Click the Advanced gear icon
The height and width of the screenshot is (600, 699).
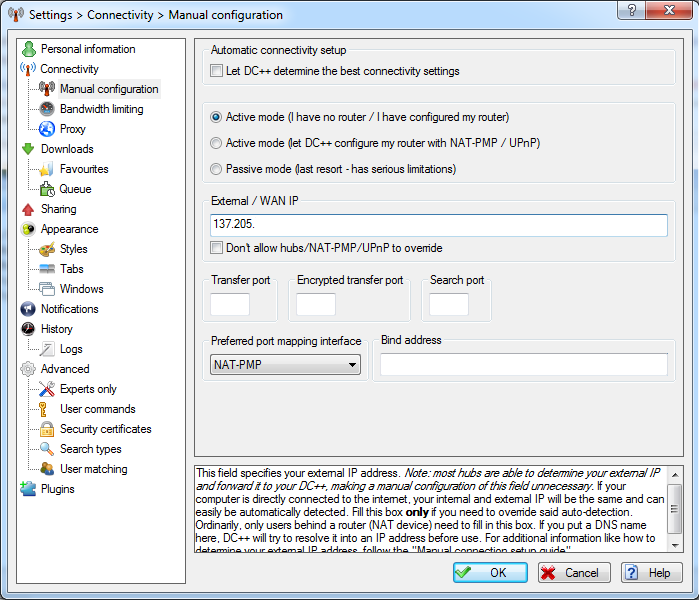pos(28,369)
